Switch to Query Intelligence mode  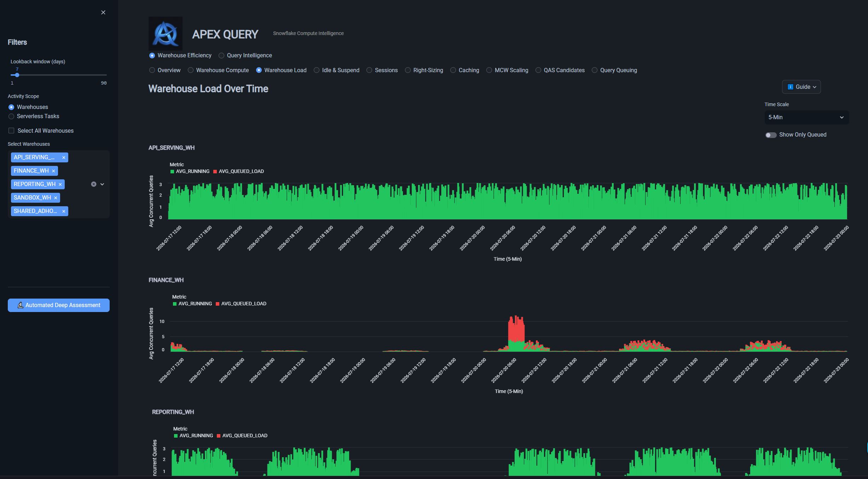pyautogui.click(x=245, y=56)
